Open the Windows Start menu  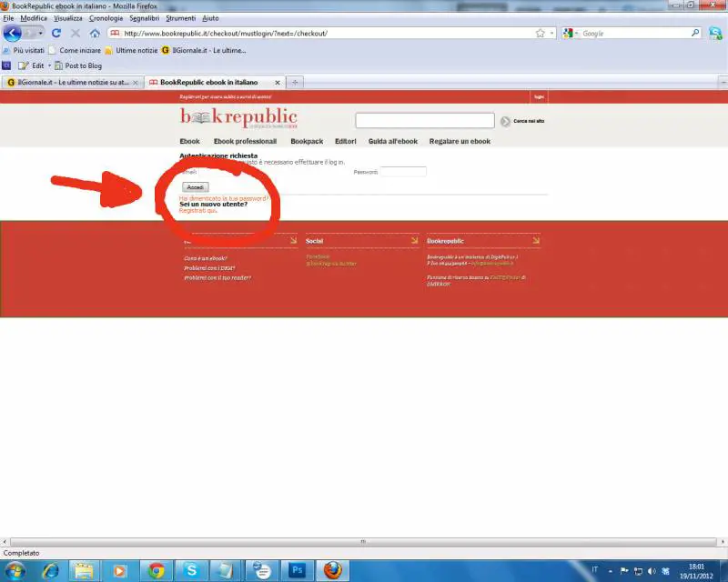15,571
